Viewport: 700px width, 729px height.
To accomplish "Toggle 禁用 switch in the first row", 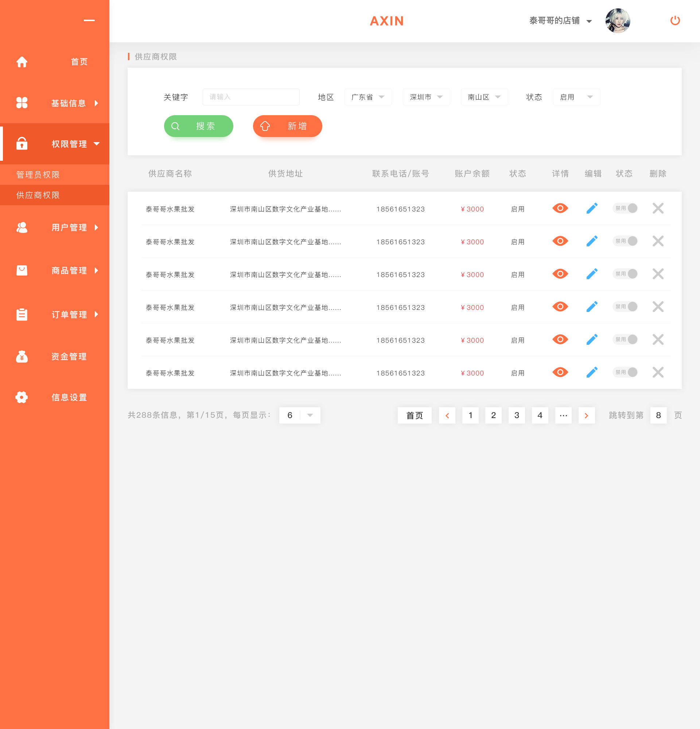I will coord(625,208).
